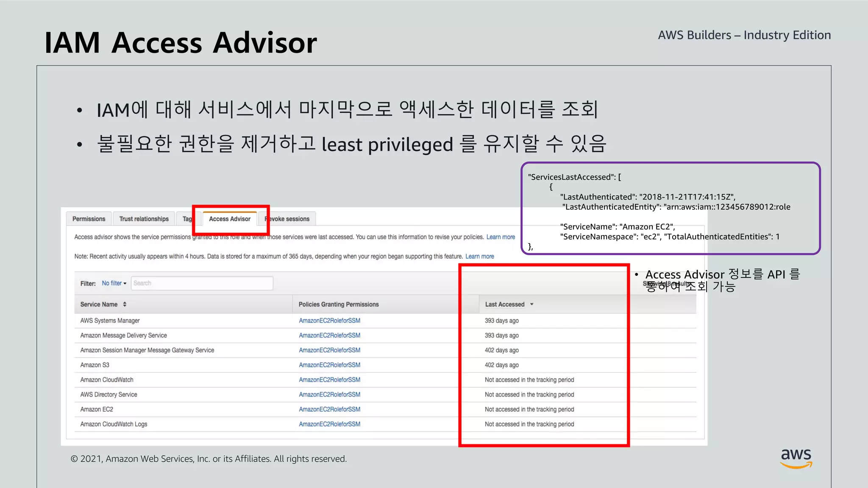The height and width of the screenshot is (488, 868).
Task: Select the 'Filter:' label text
Action: pos(88,283)
